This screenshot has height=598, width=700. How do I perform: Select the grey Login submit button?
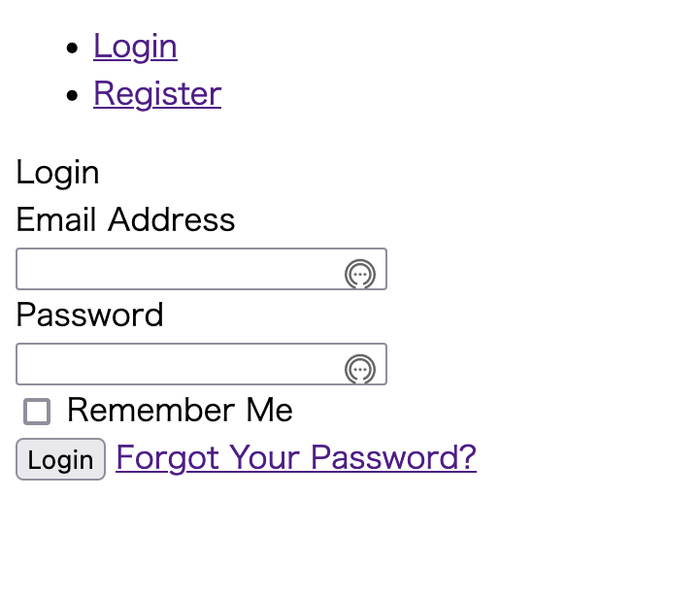[61, 459]
